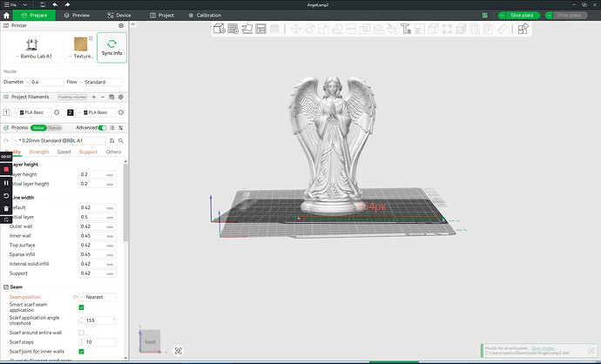Switch to the Preview tab
Viewport: 601px width, 364px height.
click(x=77, y=16)
